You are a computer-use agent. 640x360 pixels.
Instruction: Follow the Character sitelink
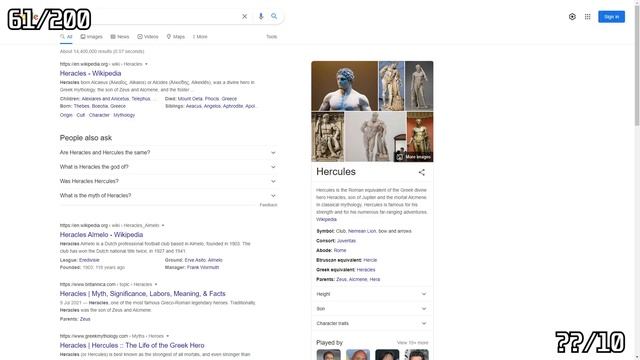tap(99, 115)
